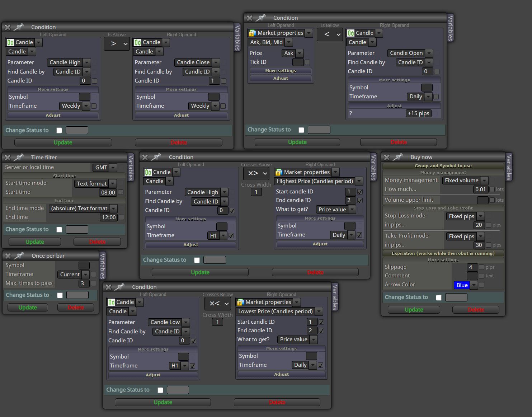Toggle Change Status checkbox in Buy now panel
This screenshot has height=417, width=532.
tap(439, 297)
